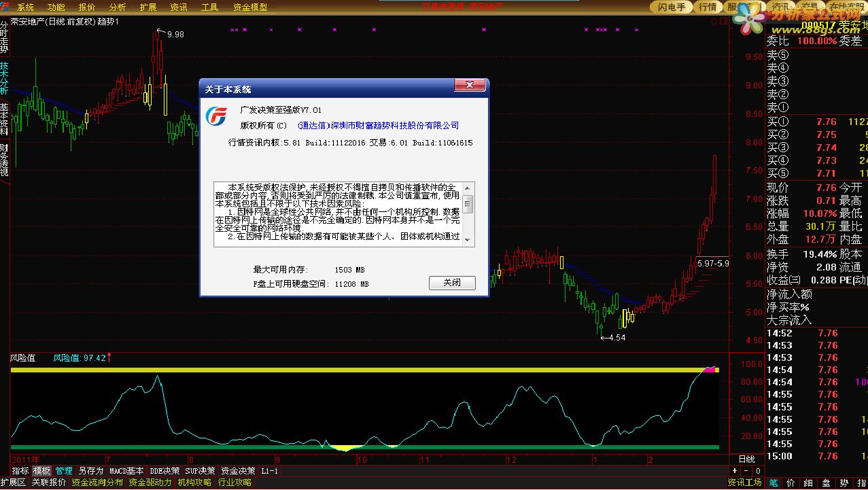Select the 指标 tab
The image size is (868, 490).
point(20,470)
